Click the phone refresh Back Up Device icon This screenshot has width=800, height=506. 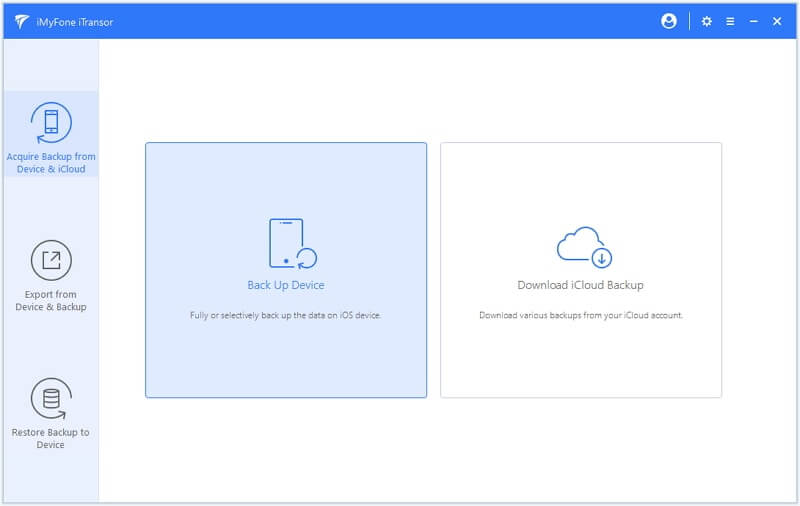[x=293, y=244]
